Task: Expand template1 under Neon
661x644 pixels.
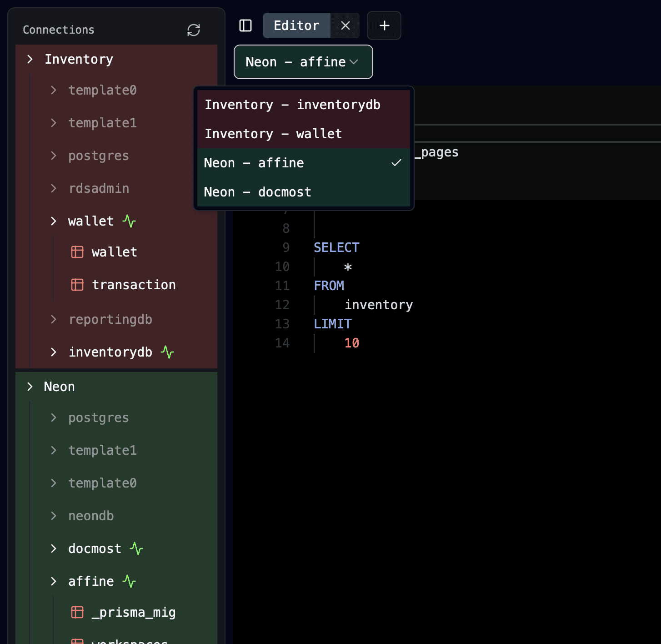Action: (54, 450)
